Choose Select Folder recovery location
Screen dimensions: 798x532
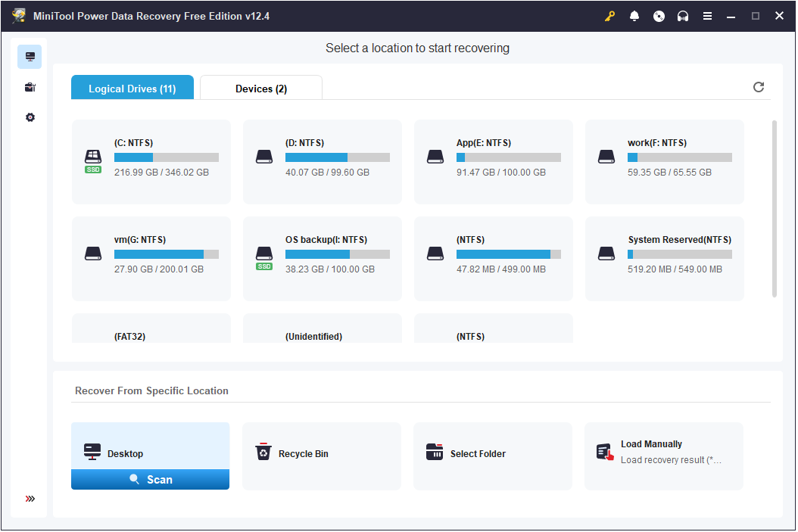493,456
